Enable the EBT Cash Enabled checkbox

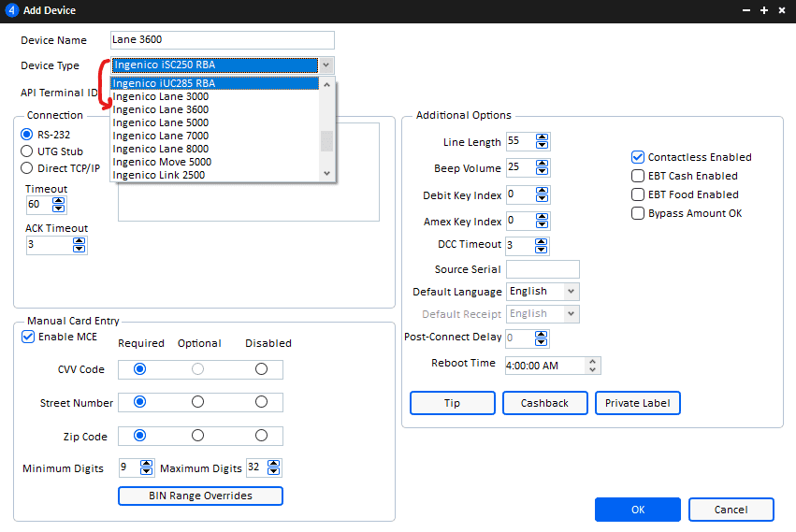tap(638, 176)
